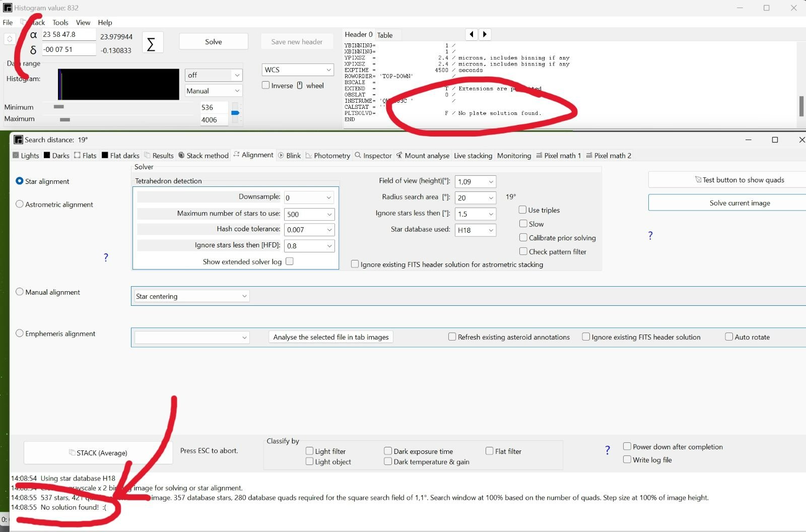This screenshot has height=532, width=806.
Task: Click the sigma summation icon button
Action: [151, 44]
